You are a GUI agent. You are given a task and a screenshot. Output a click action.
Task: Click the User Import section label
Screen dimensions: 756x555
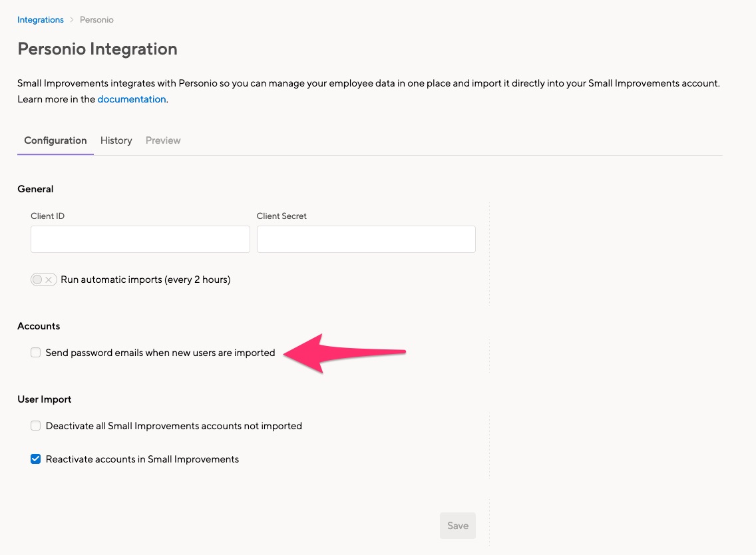coord(44,399)
